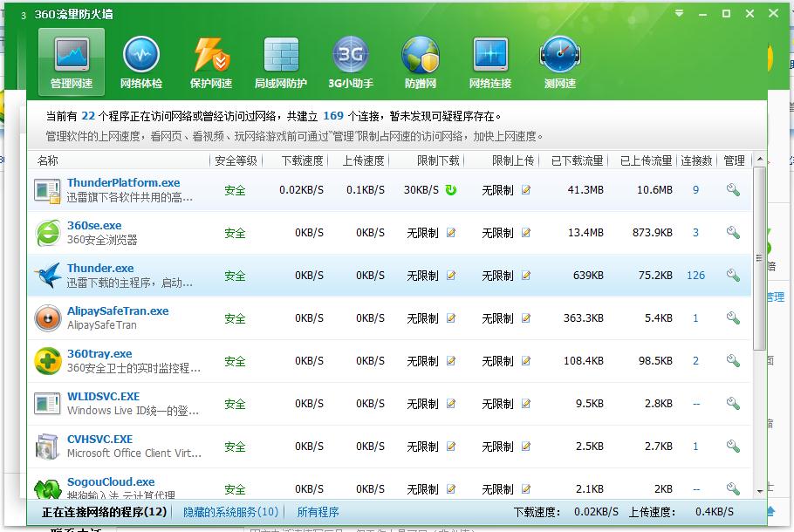Edit upload limit for Thunder.exe
This screenshot has width=794, height=532.
point(526,276)
